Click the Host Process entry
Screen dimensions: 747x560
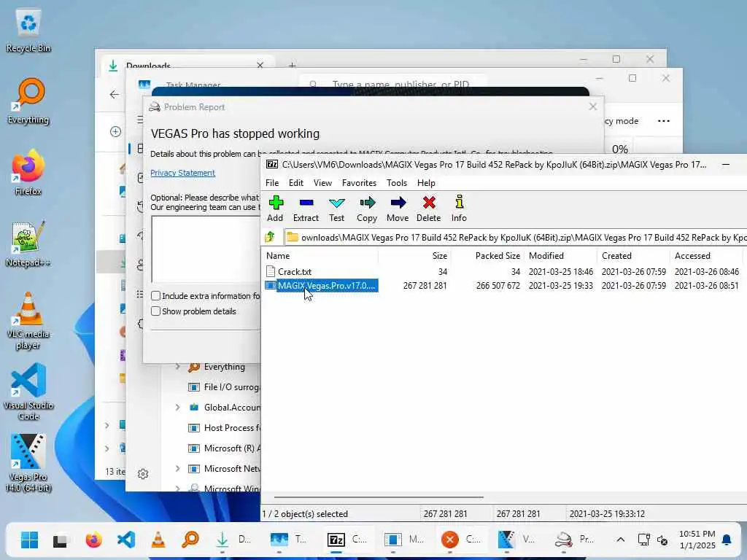tap(224, 427)
